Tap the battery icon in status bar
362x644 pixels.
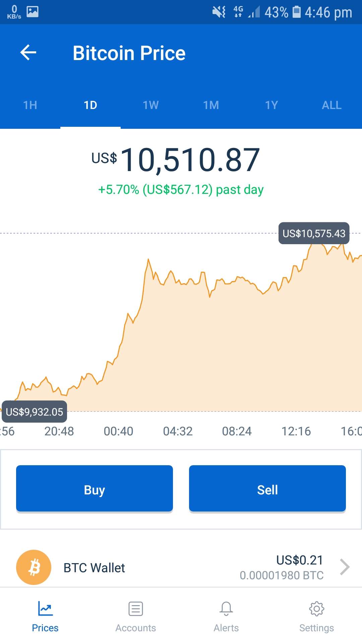(297, 12)
